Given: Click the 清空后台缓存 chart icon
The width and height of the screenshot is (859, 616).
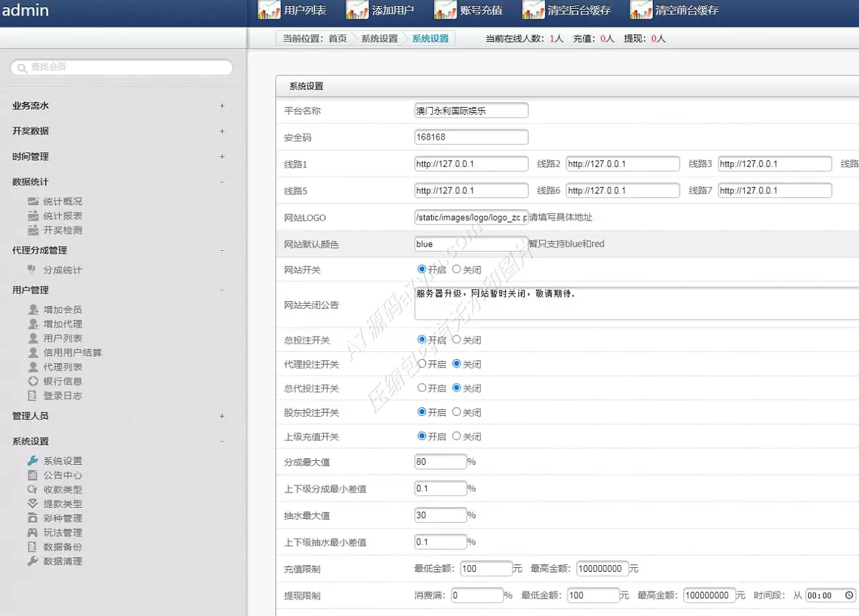Looking at the screenshot, I should click(x=533, y=10).
